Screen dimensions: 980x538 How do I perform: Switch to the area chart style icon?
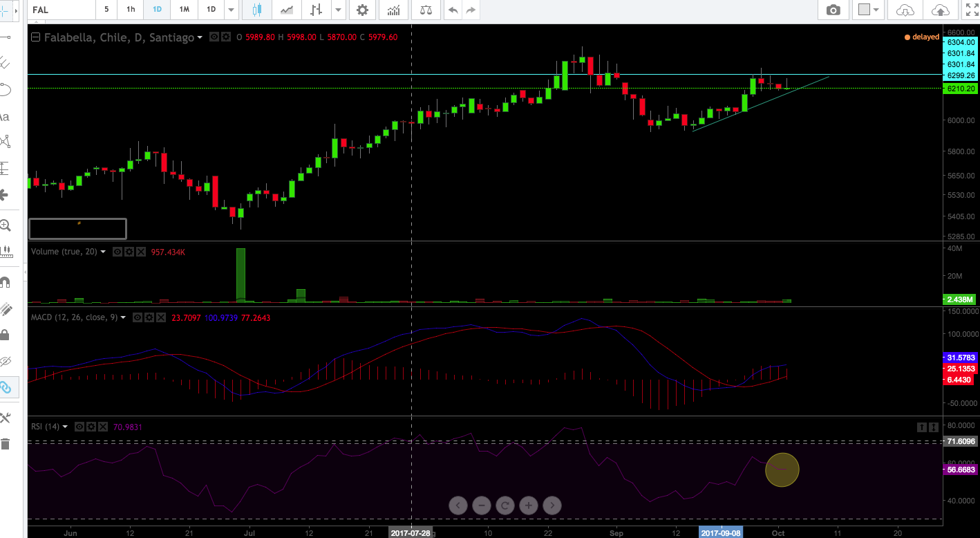click(286, 10)
